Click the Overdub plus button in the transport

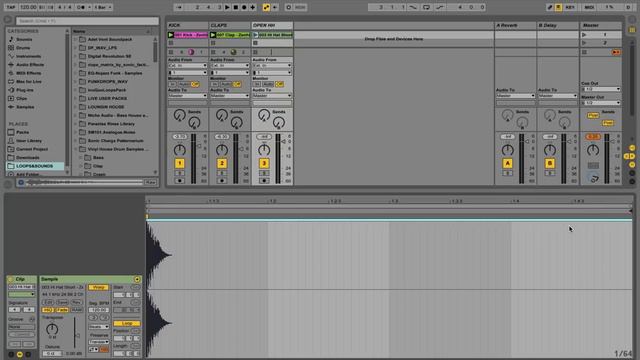click(253, 7)
